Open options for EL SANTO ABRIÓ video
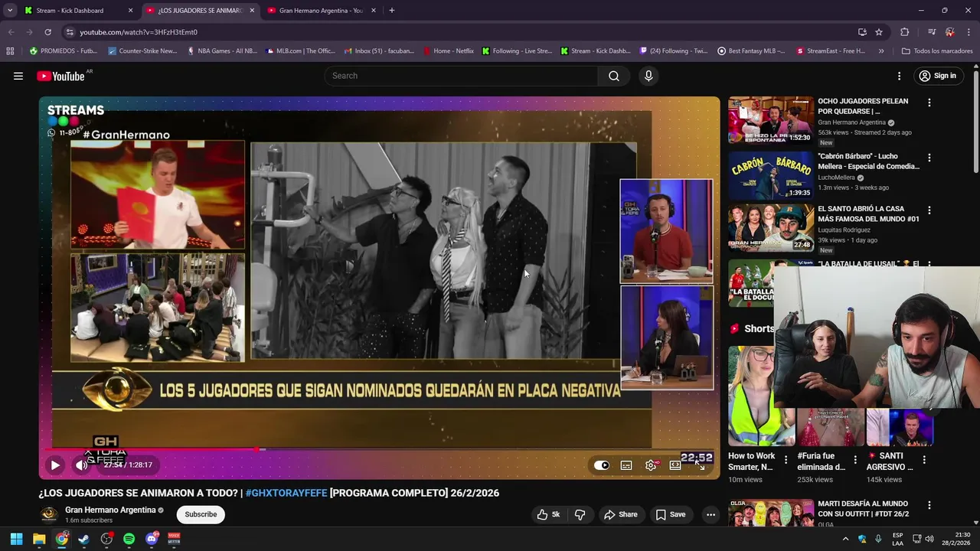 [929, 210]
